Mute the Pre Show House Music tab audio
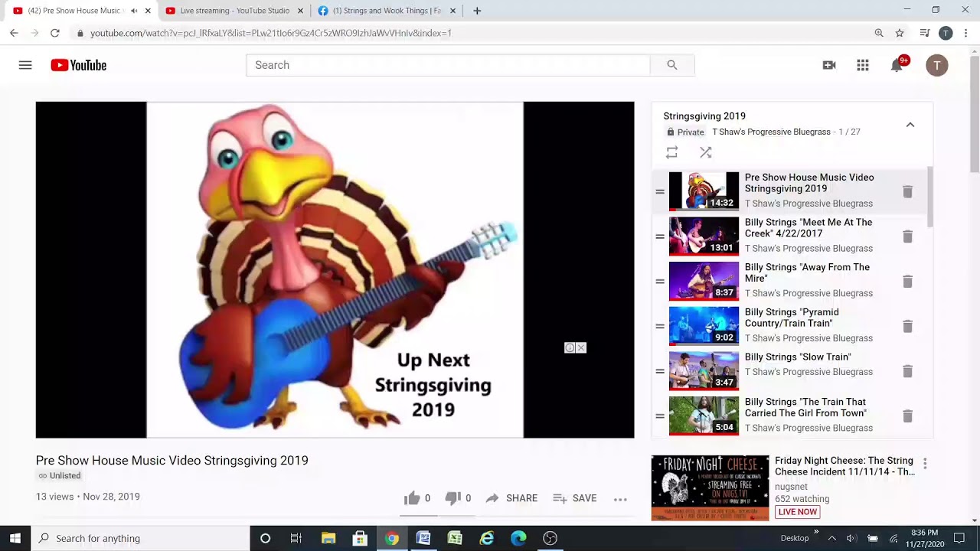The image size is (980, 551). click(134, 11)
